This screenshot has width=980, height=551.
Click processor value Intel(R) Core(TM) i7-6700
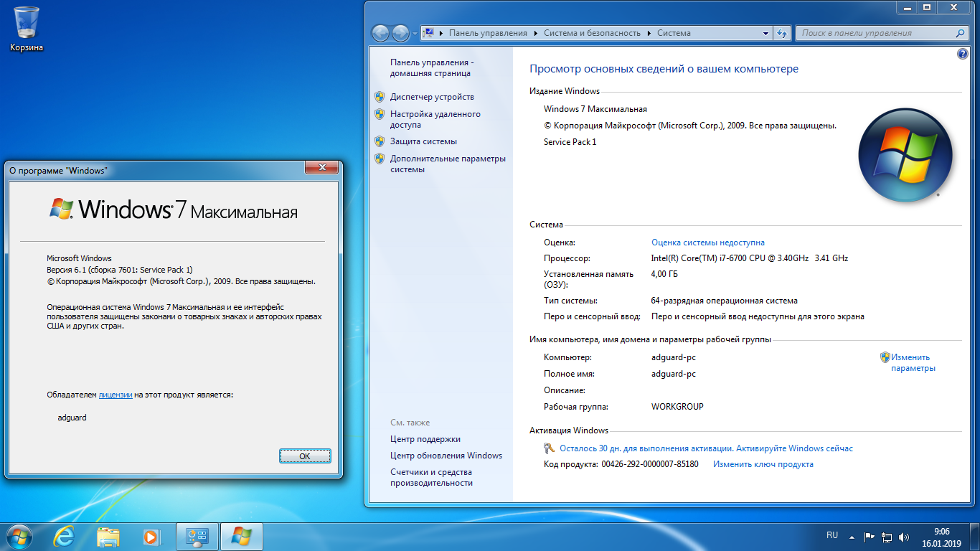[x=750, y=258]
